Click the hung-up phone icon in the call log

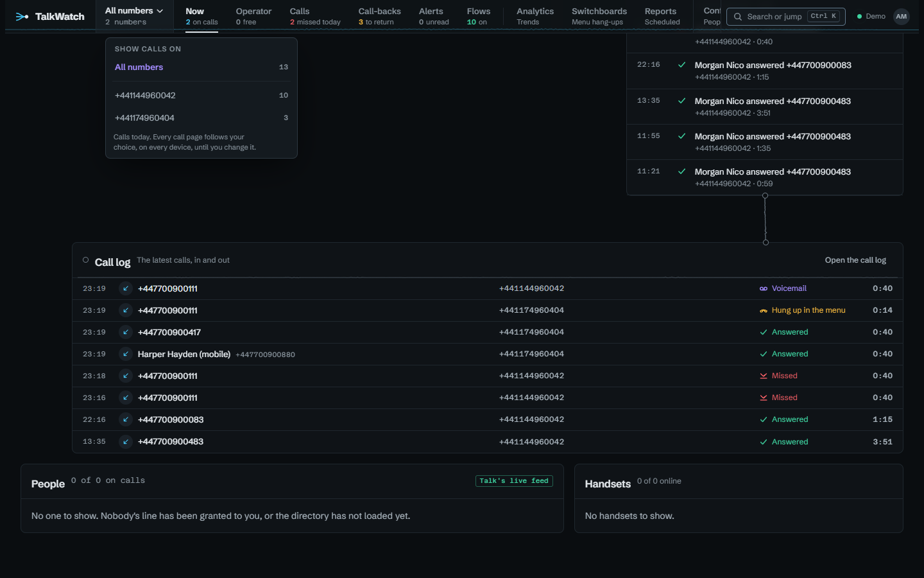[x=764, y=311]
